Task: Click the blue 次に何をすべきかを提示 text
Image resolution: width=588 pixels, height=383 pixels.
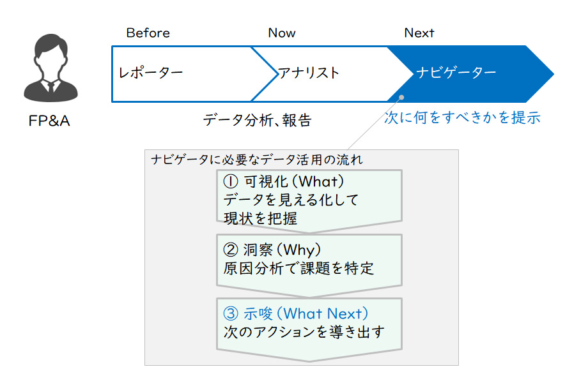Action: 463,117
